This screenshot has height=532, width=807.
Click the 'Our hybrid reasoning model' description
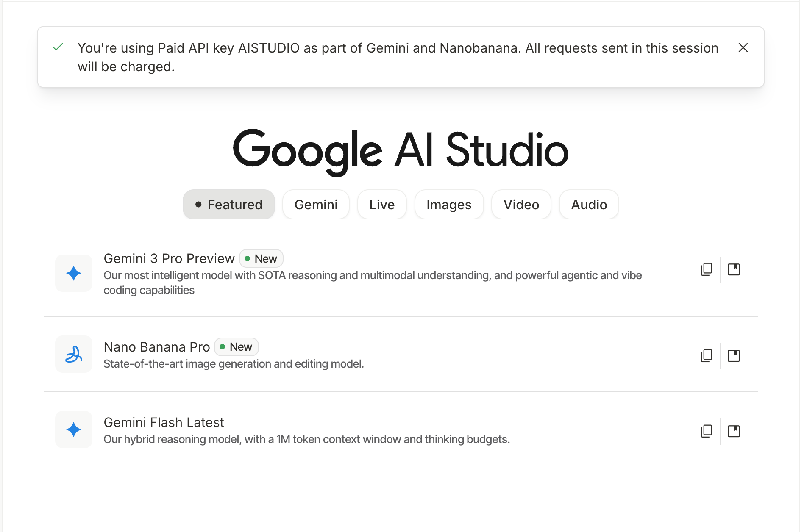pyautogui.click(x=306, y=439)
